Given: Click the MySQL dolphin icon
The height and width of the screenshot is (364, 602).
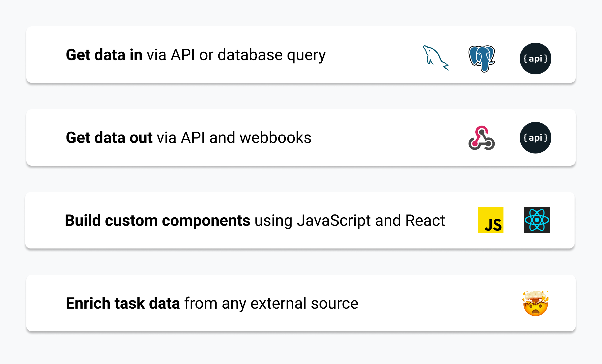Looking at the screenshot, I should point(436,58).
